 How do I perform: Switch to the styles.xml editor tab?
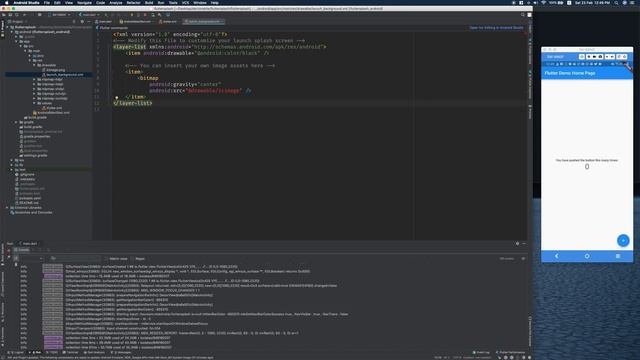(169, 22)
